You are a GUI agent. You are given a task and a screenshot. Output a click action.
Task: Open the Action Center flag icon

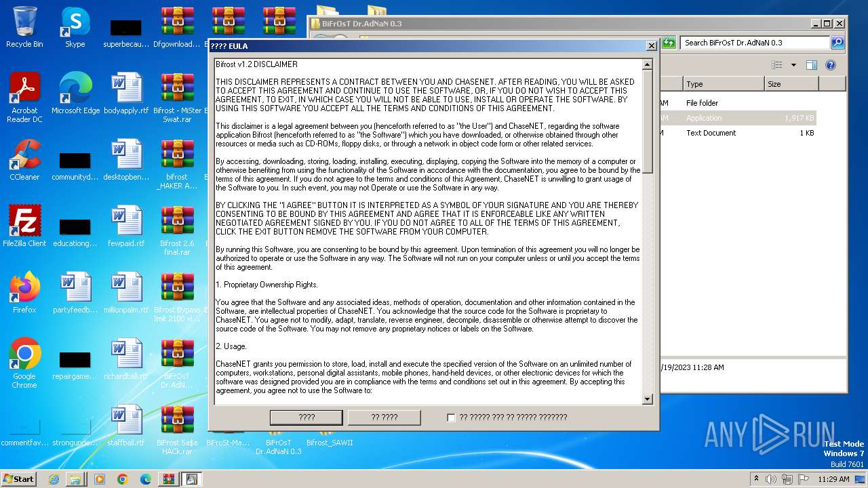804,479
